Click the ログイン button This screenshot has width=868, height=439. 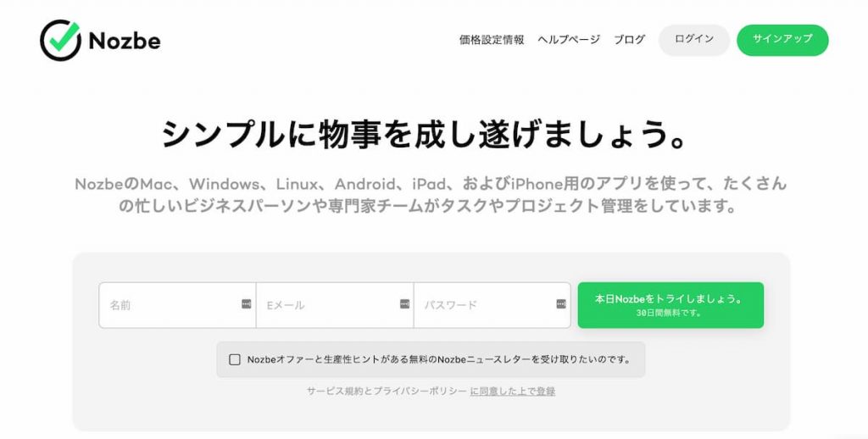pos(694,40)
